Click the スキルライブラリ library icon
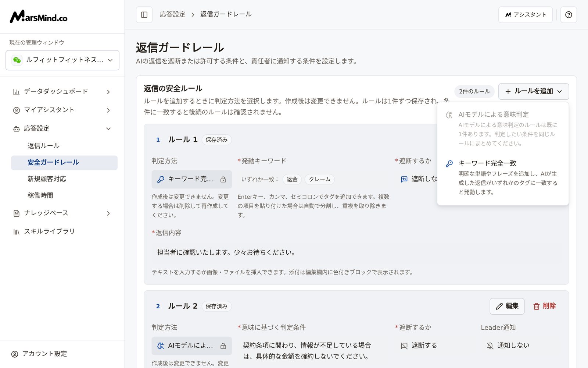 point(16,231)
